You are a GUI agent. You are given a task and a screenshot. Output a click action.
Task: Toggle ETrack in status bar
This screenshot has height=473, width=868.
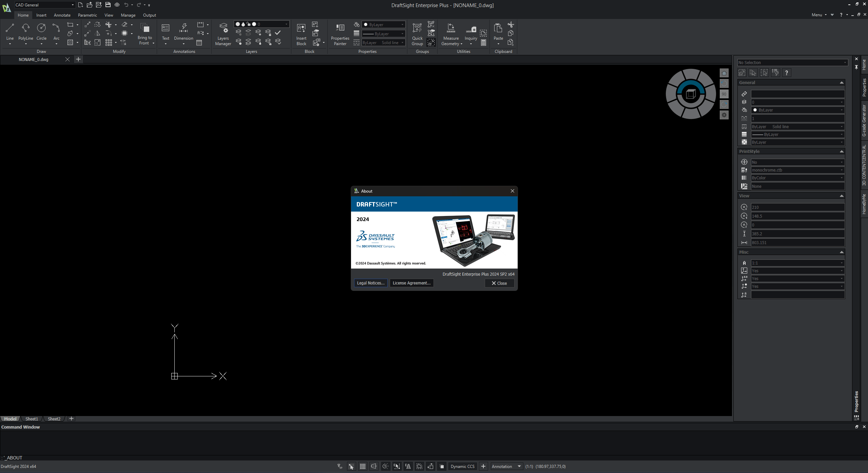pyautogui.click(x=408, y=467)
